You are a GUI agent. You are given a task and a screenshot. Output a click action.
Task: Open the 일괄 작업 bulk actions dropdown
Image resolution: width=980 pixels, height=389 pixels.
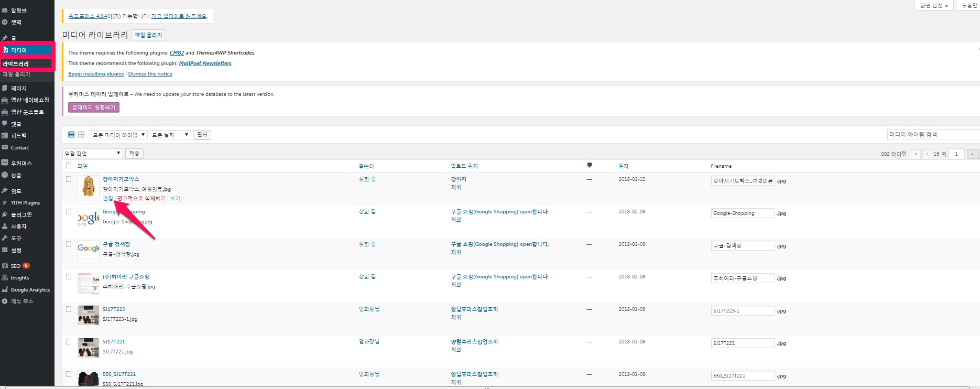(92, 154)
